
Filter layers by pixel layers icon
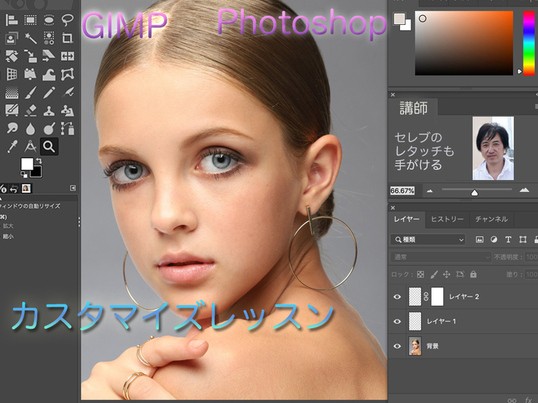(x=479, y=240)
